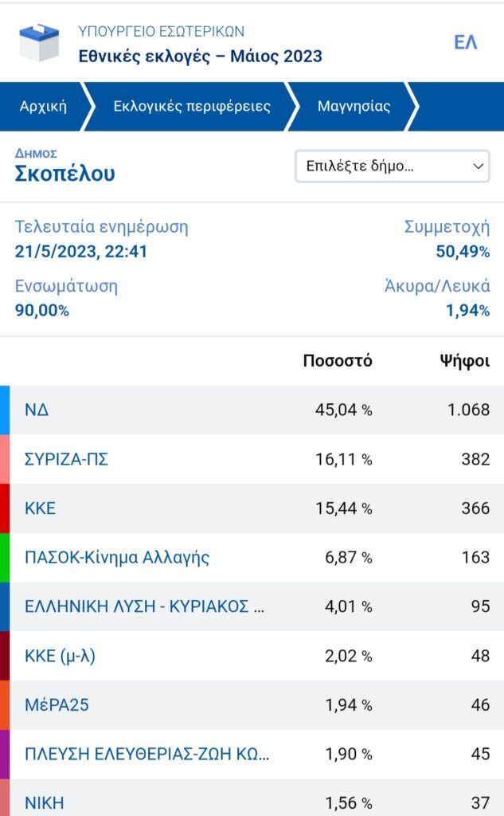
Task: Click the ballot box logo icon
Action: [x=38, y=44]
